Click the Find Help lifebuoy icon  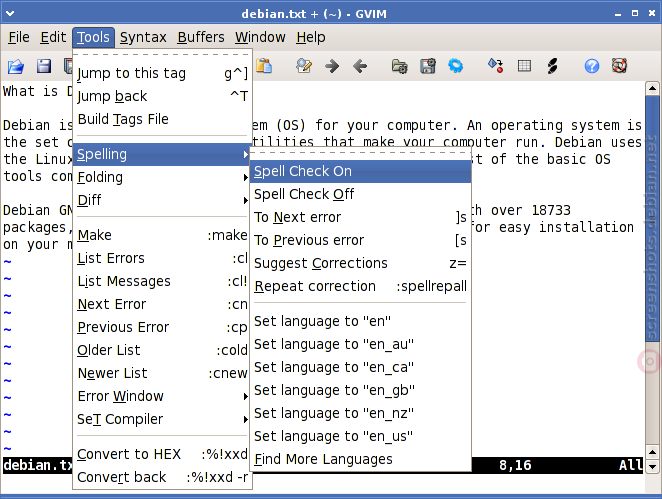click(x=619, y=66)
